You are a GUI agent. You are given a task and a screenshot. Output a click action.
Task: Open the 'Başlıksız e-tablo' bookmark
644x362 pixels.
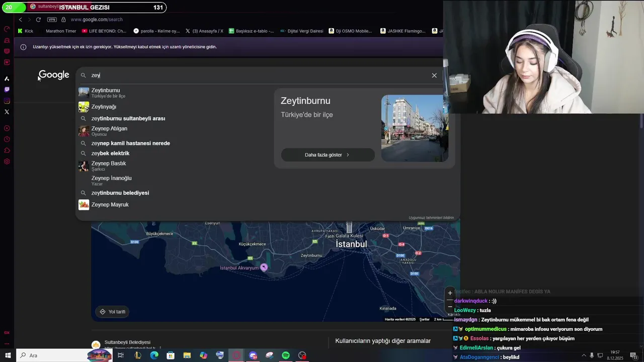(252, 31)
